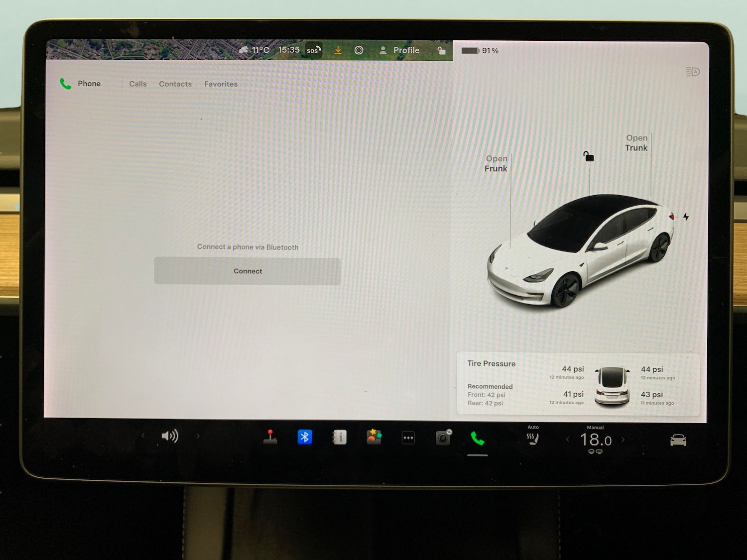Switch to the Favorites tab
747x560 pixels.
tap(221, 84)
